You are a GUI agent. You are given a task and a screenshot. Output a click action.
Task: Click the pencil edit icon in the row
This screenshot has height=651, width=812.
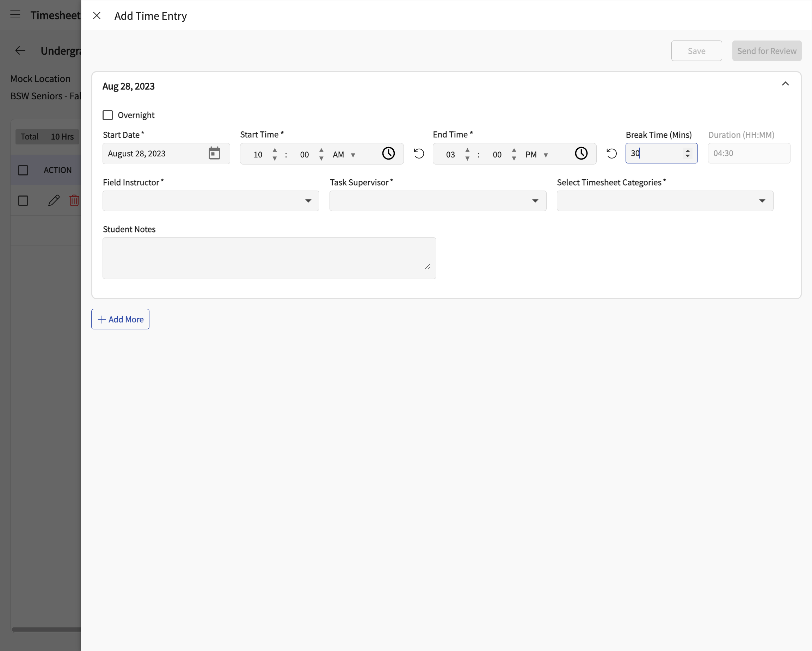(54, 200)
